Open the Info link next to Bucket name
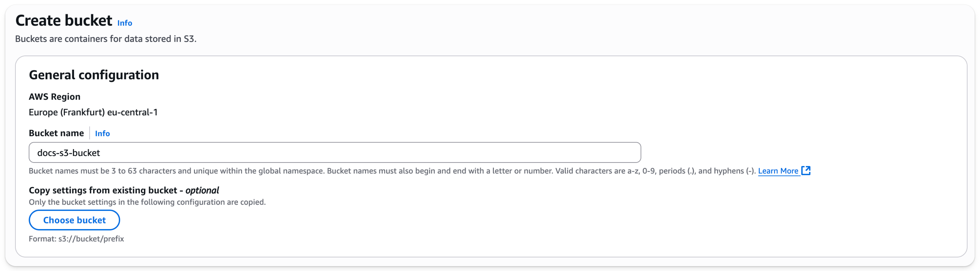Image resolution: width=980 pixels, height=271 pixels. coord(102,133)
